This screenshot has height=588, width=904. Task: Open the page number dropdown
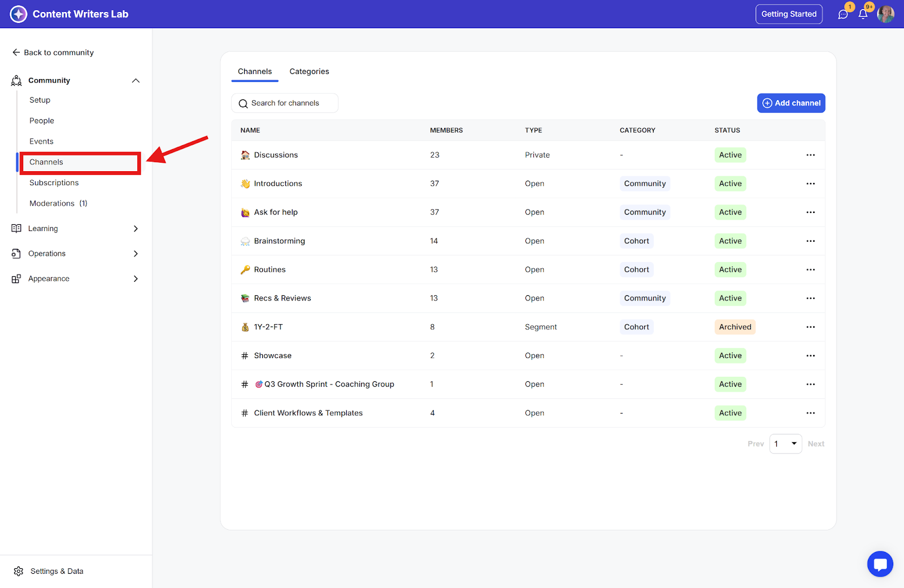pos(785,444)
